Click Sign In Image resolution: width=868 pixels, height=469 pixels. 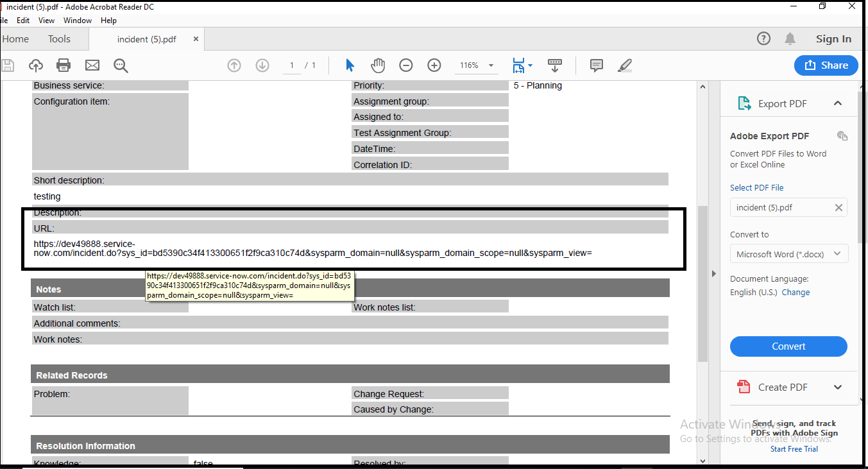pos(833,38)
